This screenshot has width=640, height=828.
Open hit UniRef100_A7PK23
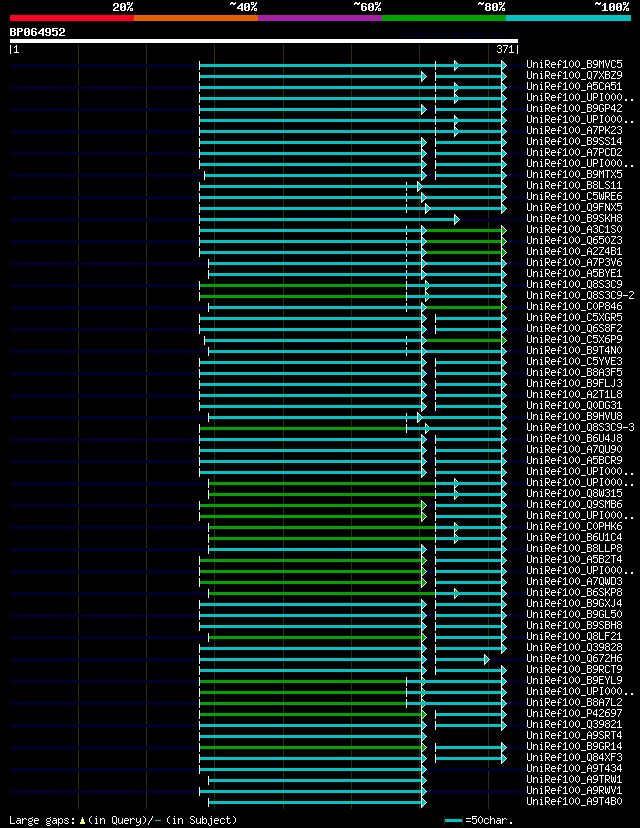tap(575, 130)
